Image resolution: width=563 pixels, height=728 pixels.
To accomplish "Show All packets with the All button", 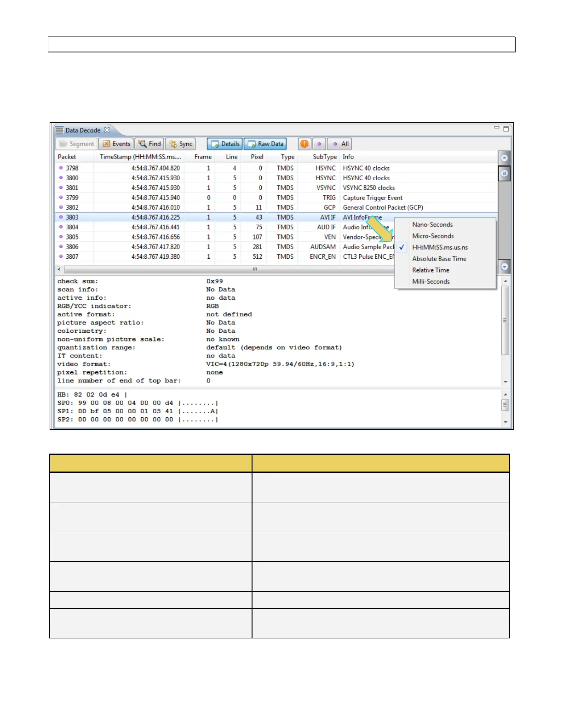I will click(341, 144).
